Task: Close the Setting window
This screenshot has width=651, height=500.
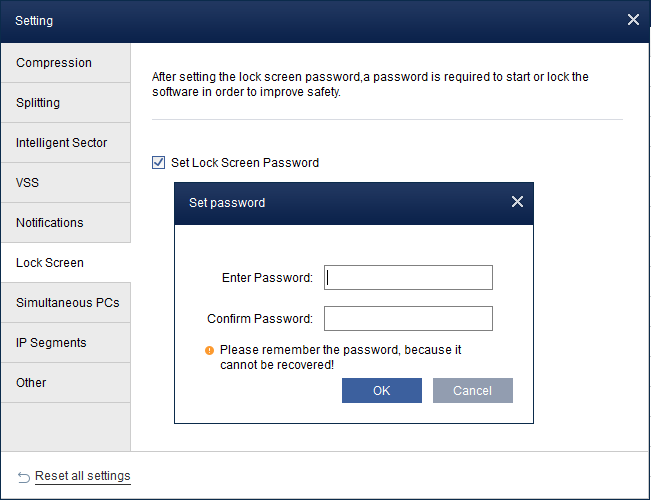Action: pyautogui.click(x=633, y=20)
